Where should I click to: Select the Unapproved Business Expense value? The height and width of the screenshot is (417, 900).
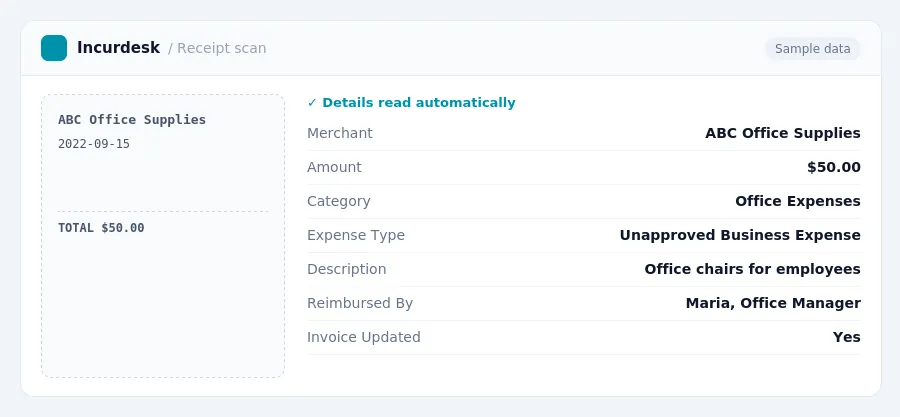coord(740,235)
